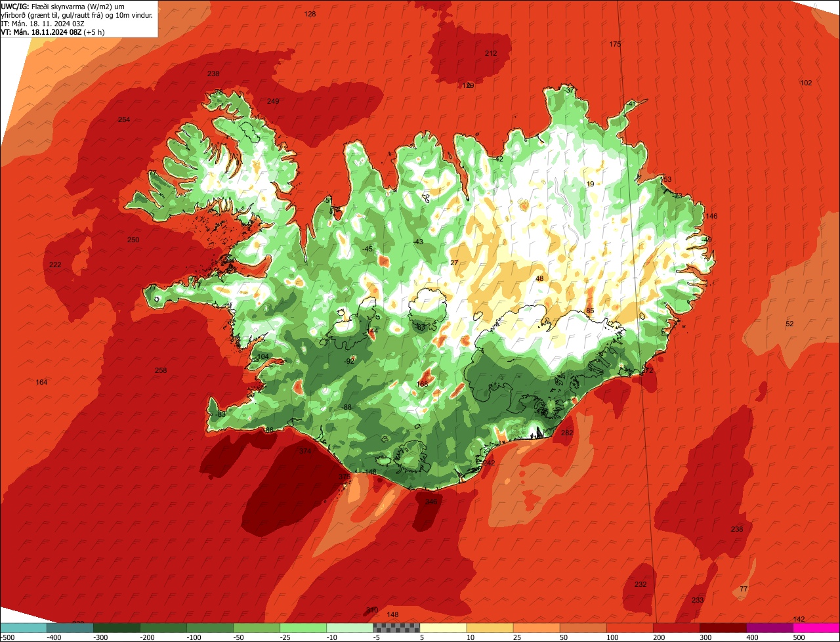Viewport: 840px width, 642px height.
Task: Select the green -200 to -100 legend swatch
Action: coord(163,628)
